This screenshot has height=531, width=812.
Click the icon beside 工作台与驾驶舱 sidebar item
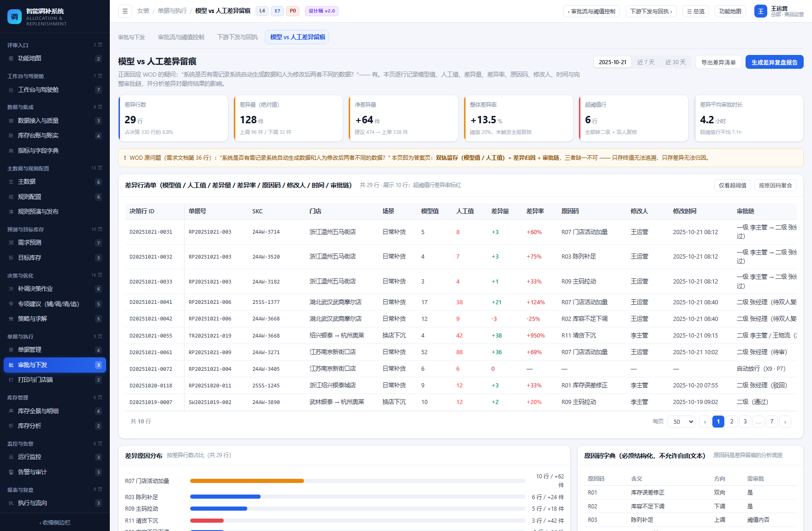(x=11, y=90)
